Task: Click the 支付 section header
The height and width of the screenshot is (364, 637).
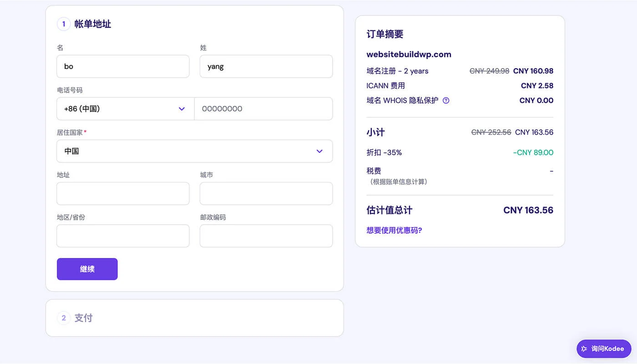Action: click(83, 318)
